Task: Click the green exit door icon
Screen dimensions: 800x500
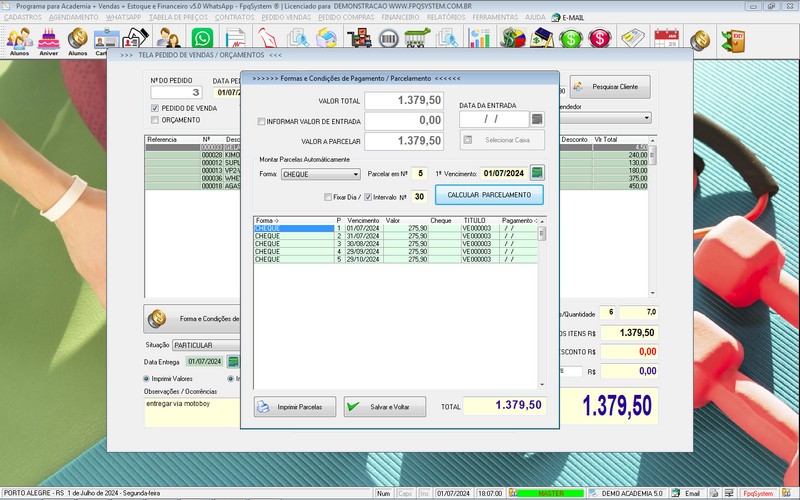Action: pyautogui.click(x=733, y=40)
